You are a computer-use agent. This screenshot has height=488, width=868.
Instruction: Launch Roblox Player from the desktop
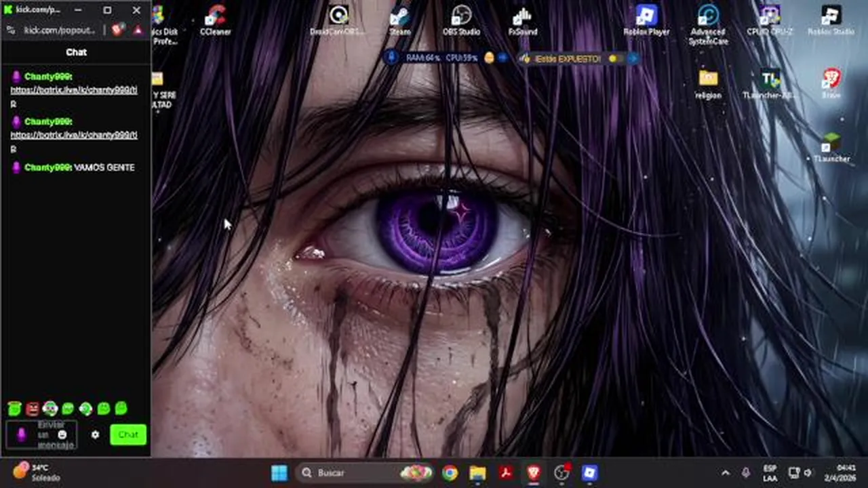(646, 20)
